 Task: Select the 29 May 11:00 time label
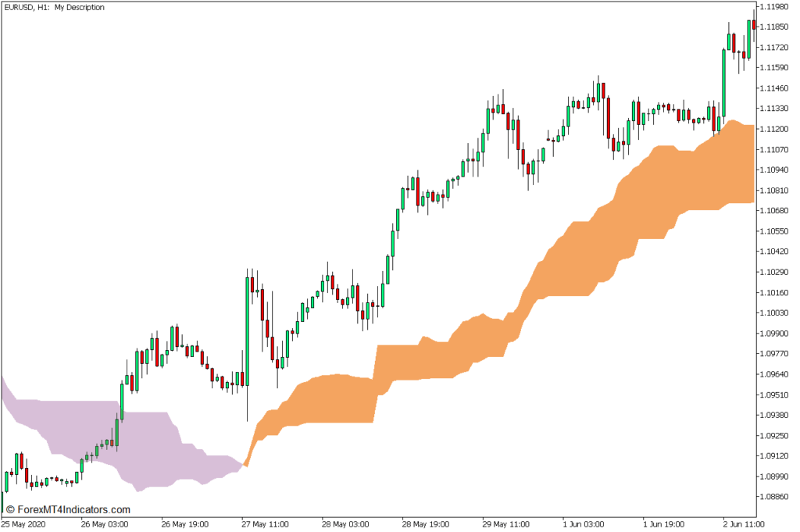click(x=508, y=524)
